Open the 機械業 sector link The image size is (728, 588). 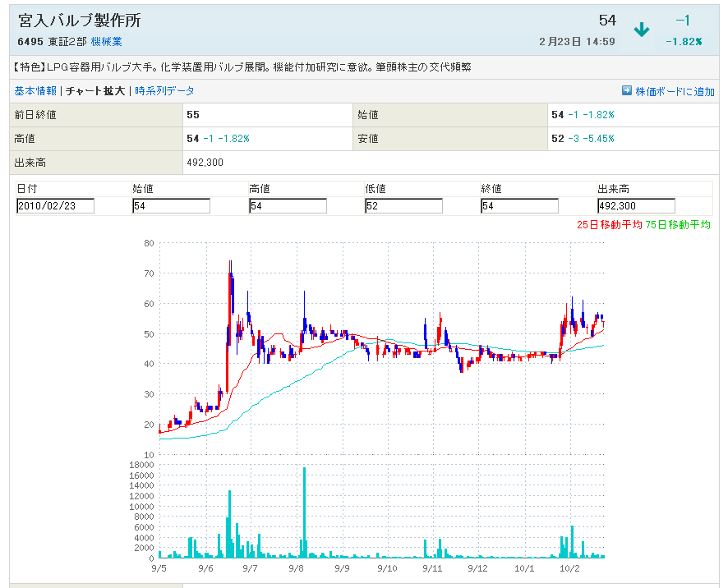click(106, 42)
